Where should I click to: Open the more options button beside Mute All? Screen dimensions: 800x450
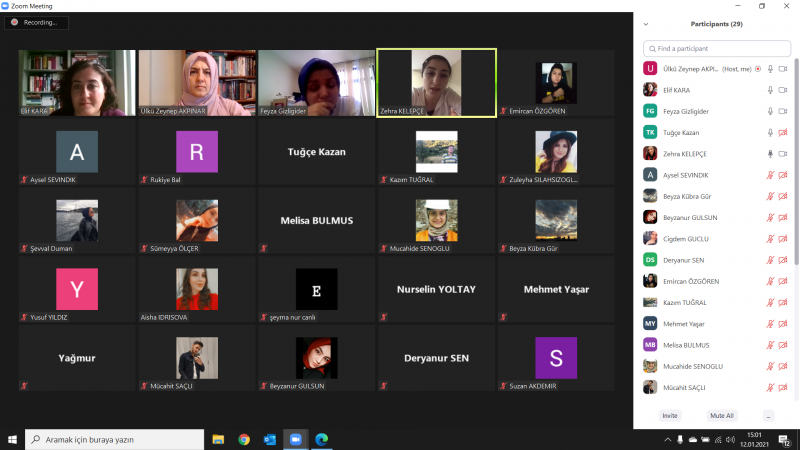coord(768,415)
